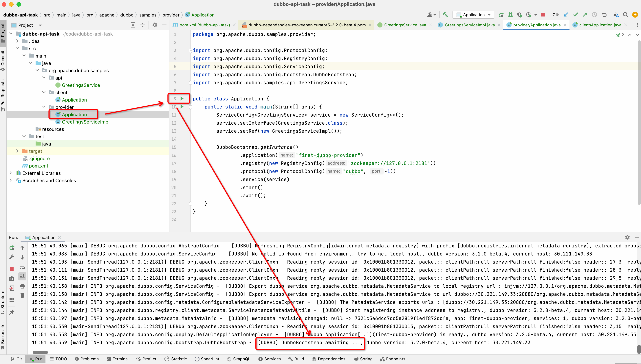Click the Dump Threads camera icon
The height and width of the screenshot is (364, 641).
(12, 279)
